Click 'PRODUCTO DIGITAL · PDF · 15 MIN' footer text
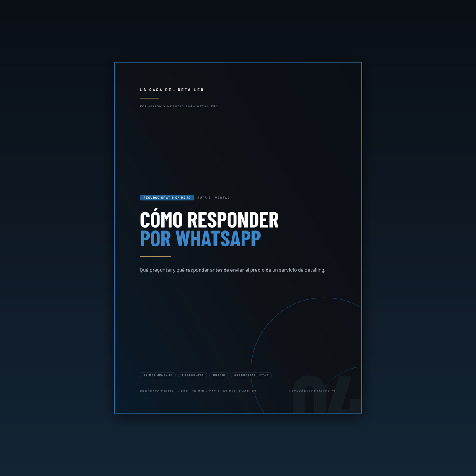 (x=198, y=391)
